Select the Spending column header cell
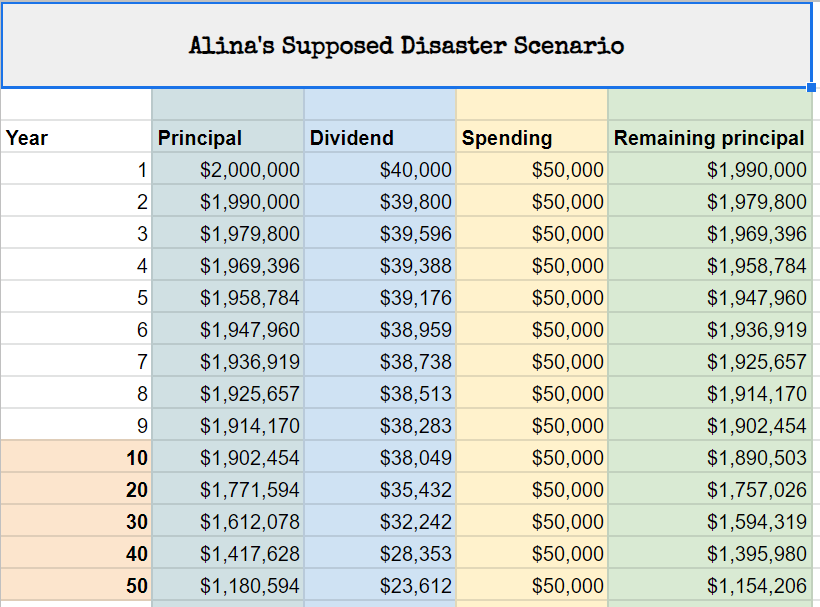820x607 pixels. [532, 138]
